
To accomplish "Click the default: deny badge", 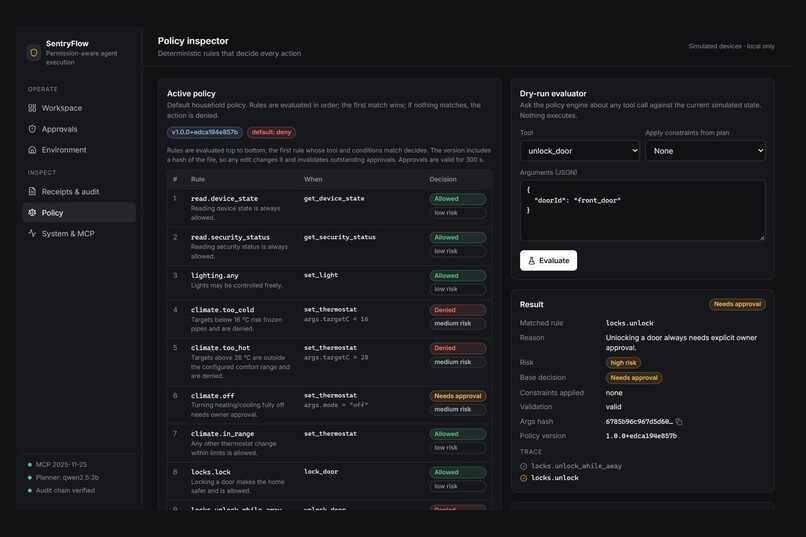I will pyautogui.click(x=271, y=132).
